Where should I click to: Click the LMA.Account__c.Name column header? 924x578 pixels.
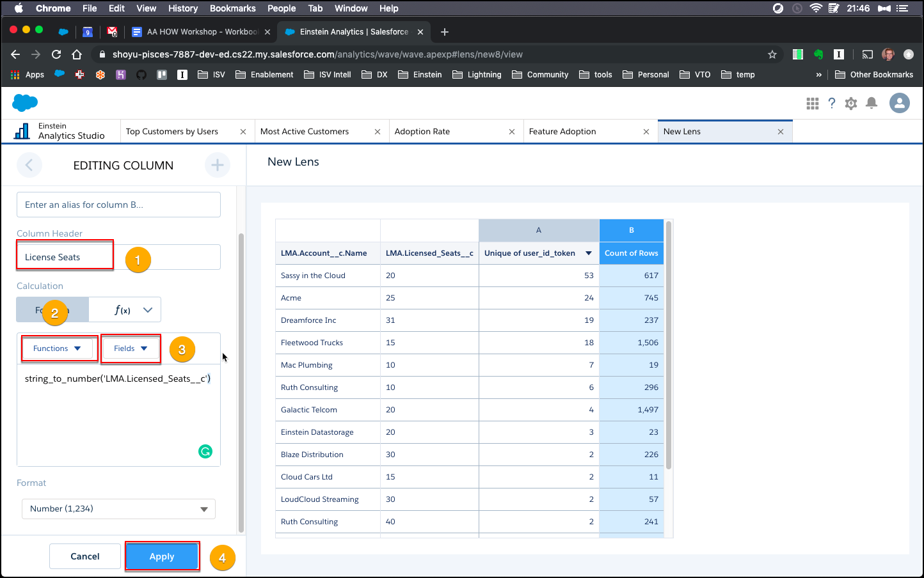point(328,253)
